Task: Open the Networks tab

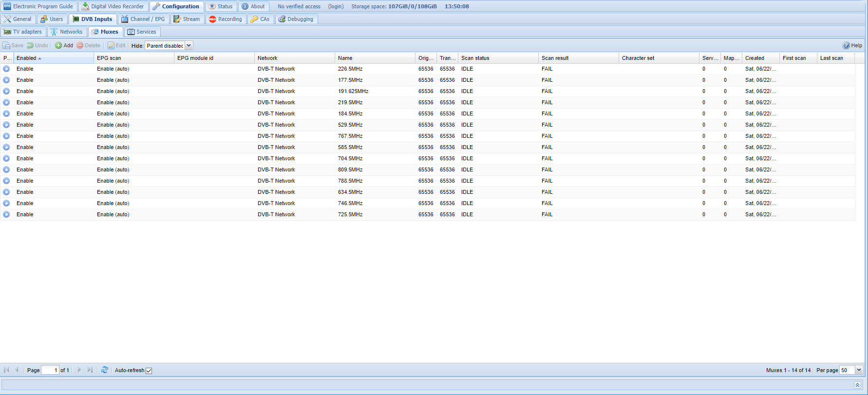Action: [x=67, y=32]
